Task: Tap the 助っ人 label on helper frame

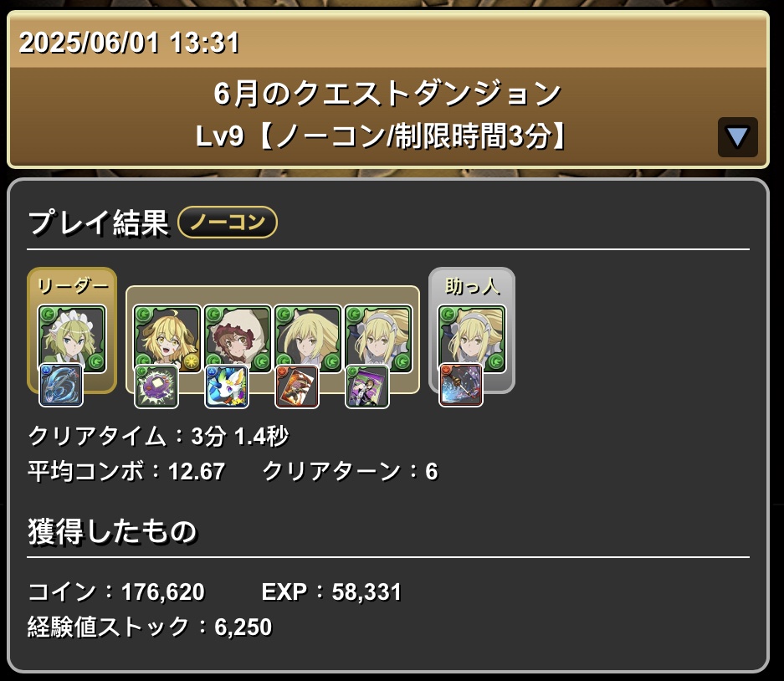Action: point(473,286)
